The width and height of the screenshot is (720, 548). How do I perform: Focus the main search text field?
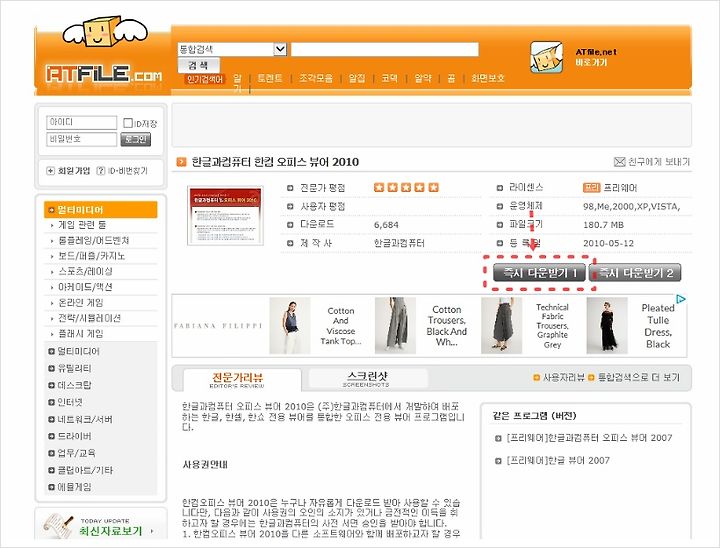point(385,50)
